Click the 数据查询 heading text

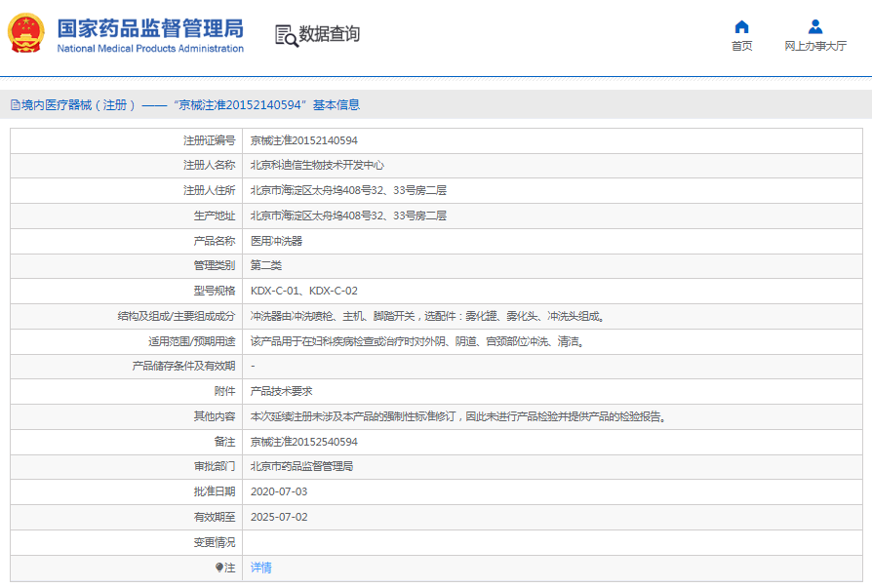pyautogui.click(x=330, y=34)
